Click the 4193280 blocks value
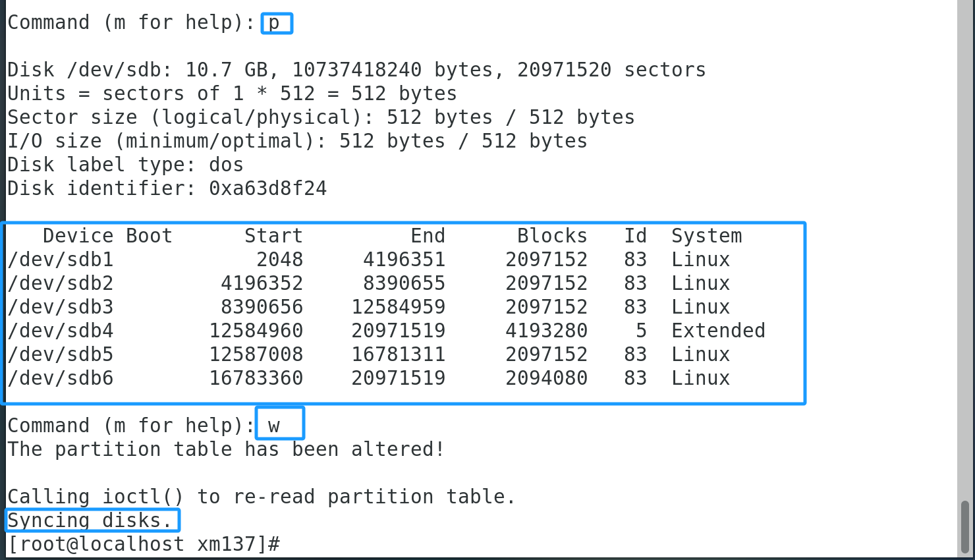The image size is (975, 560). pos(546,331)
